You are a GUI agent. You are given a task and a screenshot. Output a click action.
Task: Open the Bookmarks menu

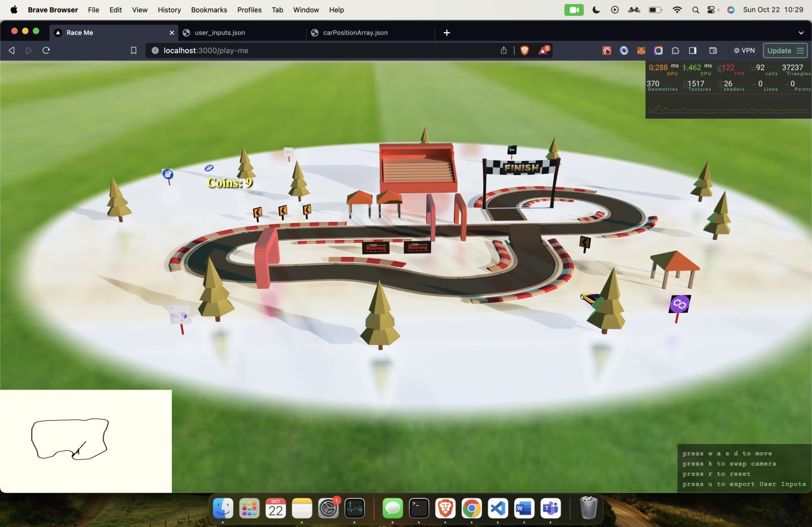(209, 10)
